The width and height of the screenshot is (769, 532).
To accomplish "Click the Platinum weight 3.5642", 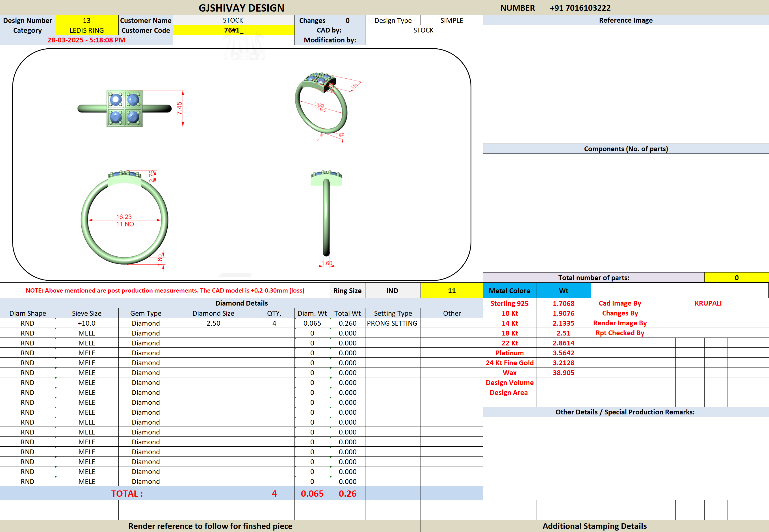I will (x=564, y=353).
